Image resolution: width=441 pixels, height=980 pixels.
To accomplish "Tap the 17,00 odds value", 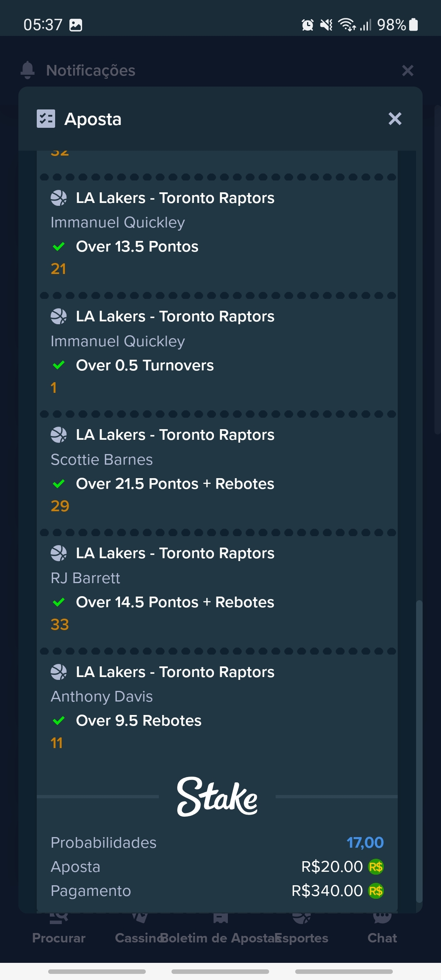I will (365, 842).
